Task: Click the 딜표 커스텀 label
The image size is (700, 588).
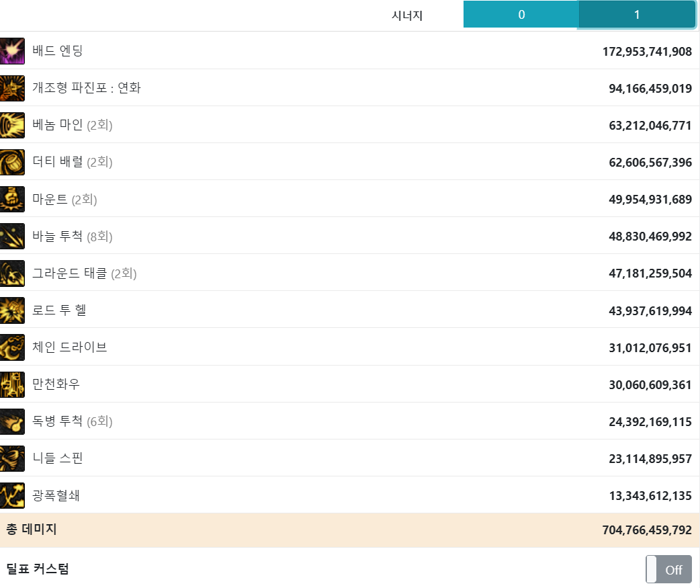Action: click(38, 569)
